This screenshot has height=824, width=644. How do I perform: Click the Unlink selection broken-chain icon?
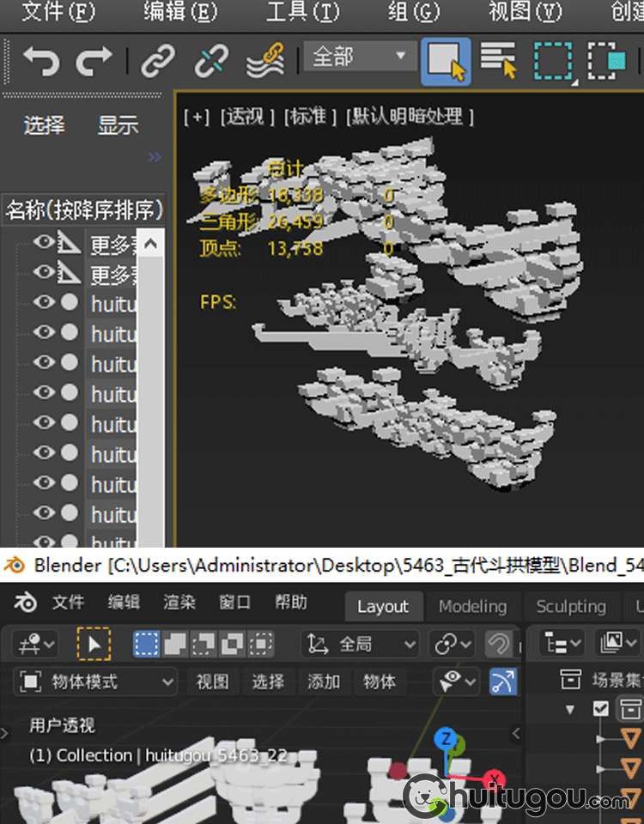click(210, 61)
